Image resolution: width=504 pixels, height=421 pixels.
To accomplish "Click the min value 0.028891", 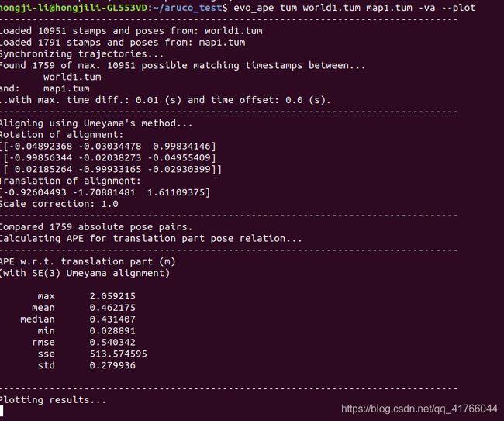I will (x=112, y=331).
